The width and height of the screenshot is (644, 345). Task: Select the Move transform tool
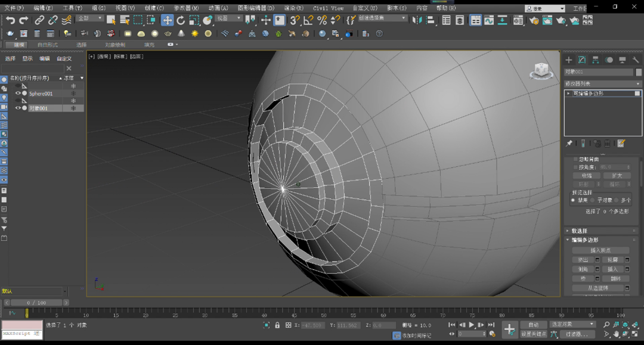pos(168,20)
